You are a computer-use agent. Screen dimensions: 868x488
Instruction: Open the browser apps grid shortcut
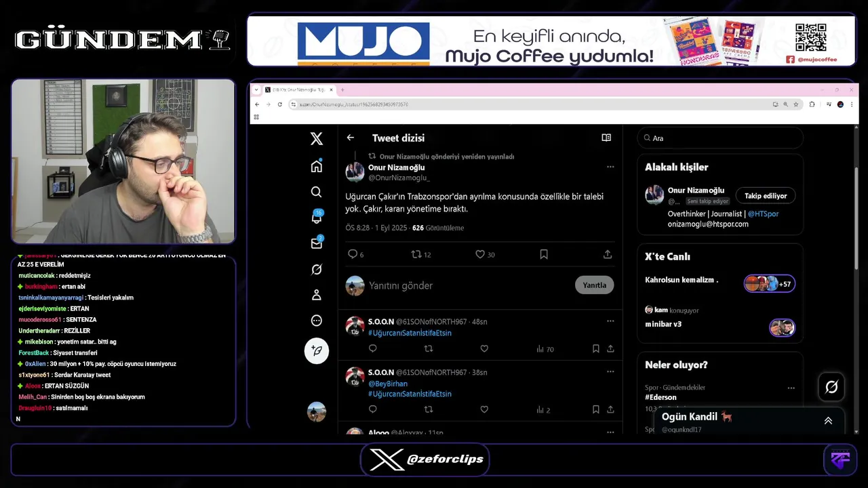pyautogui.click(x=257, y=117)
